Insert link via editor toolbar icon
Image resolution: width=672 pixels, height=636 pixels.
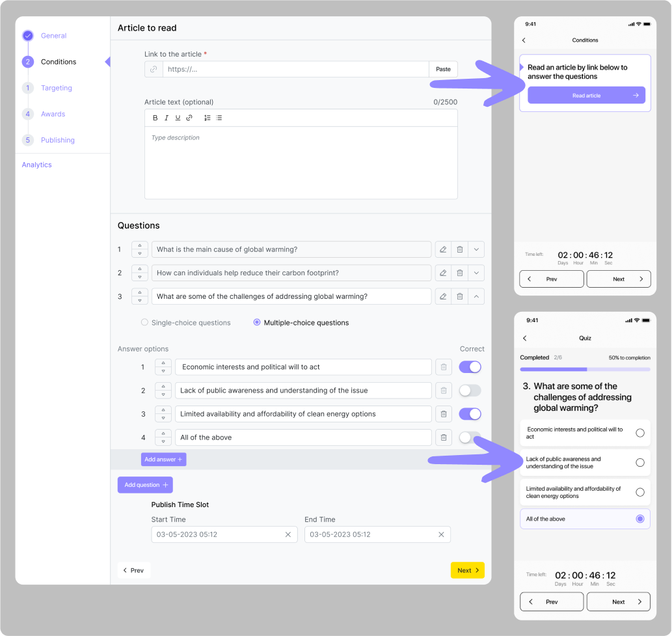pos(189,118)
